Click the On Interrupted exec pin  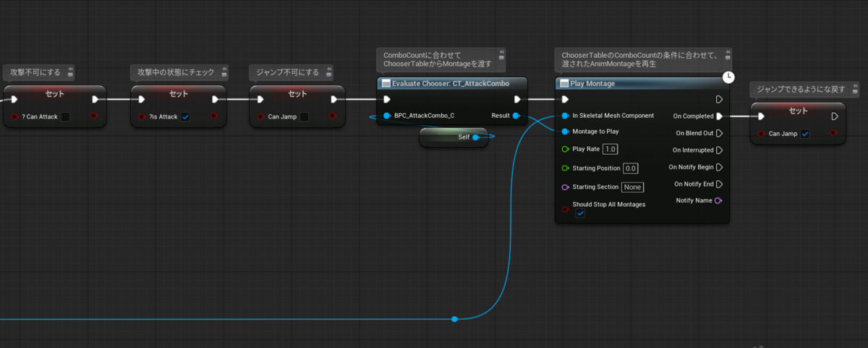click(719, 150)
